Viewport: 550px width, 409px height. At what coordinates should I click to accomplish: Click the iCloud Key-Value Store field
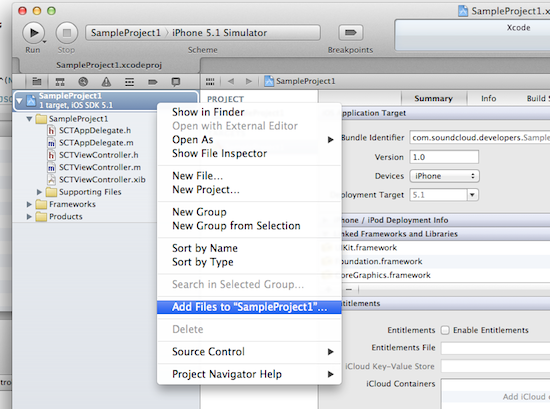495,366
